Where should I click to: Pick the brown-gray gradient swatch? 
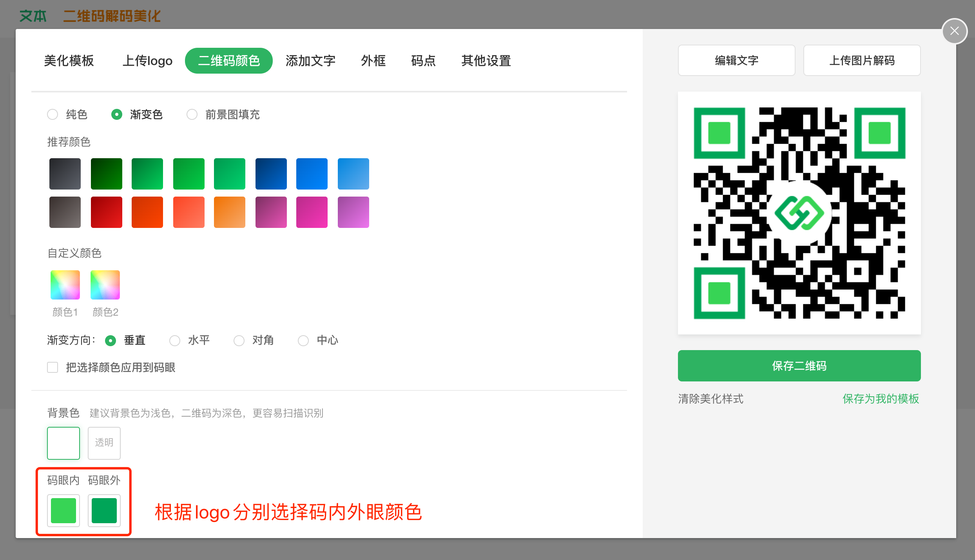(x=65, y=212)
